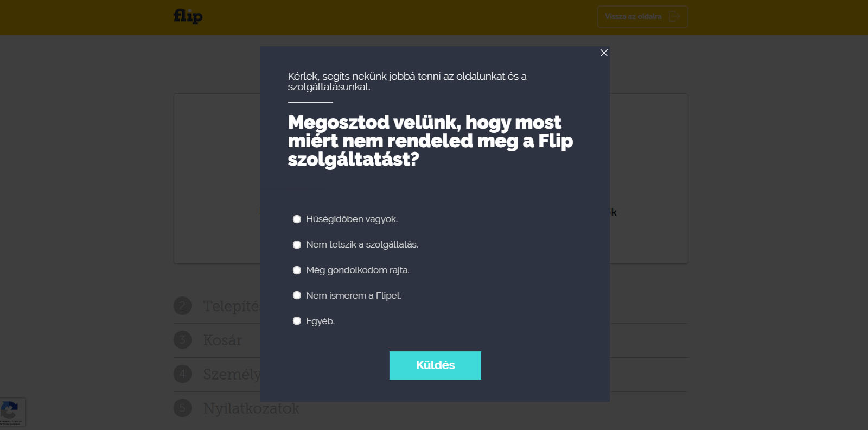Screen dimensions: 868x430
Task: Select the Hűségidőben vagyok option
Action: [297, 219]
